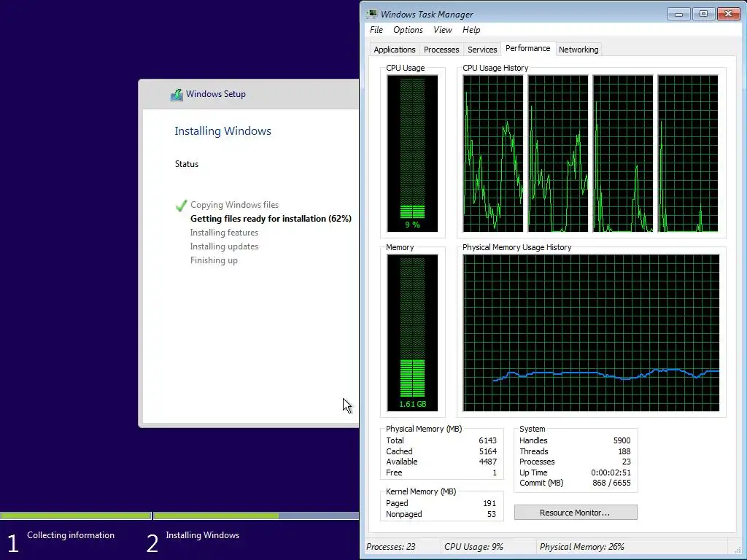Open the File menu in Task Manager
The width and height of the screenshot is (747, 560).
[x=376, y=29]
